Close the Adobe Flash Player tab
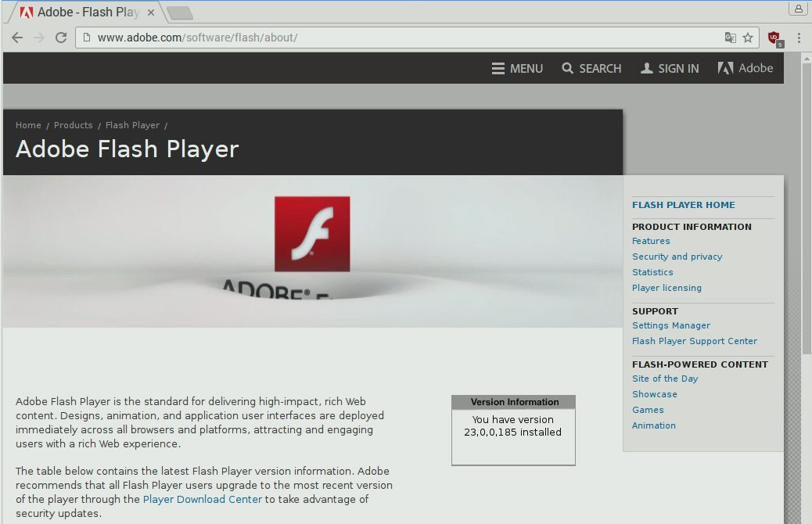This screenshot has height=524, width=812. pyautogui.click(x=151, y=13)
